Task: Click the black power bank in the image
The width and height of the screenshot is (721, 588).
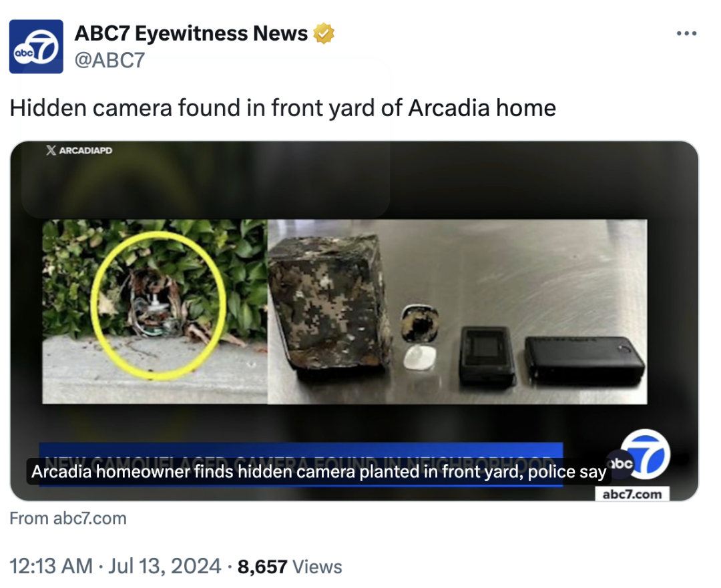Action: 585,360
